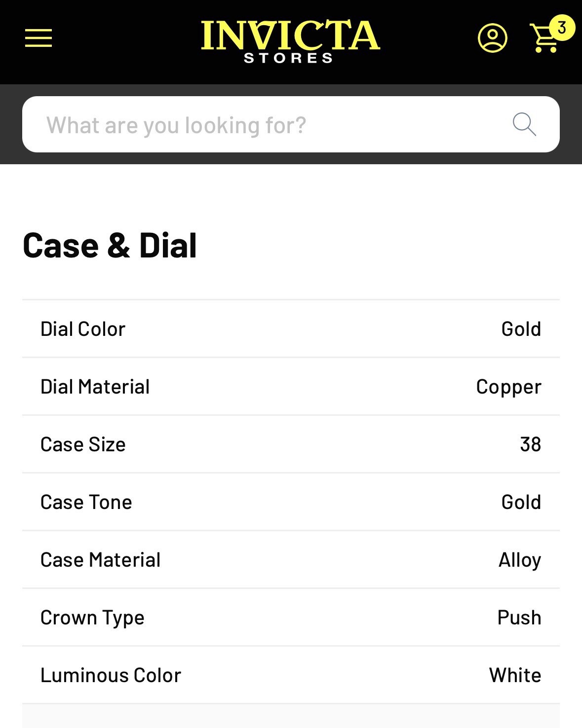Open the shopping cart icon
This screenshot has width=582, height=728.
click(x=544, y=39)
